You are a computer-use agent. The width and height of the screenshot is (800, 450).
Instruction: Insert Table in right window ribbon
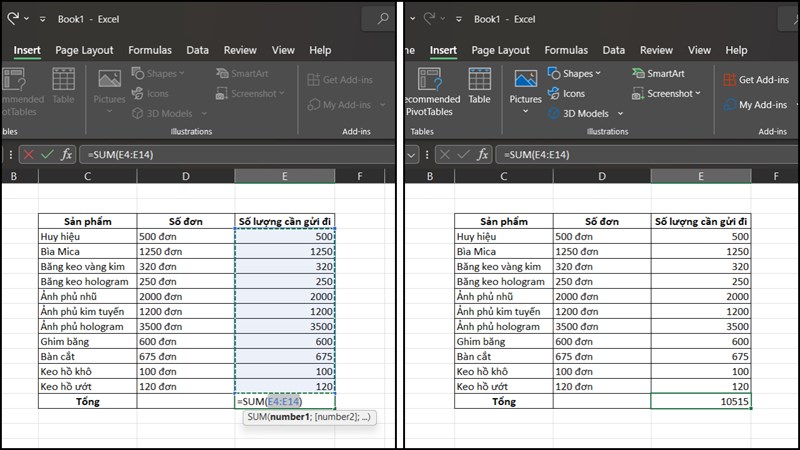(480, 86)
